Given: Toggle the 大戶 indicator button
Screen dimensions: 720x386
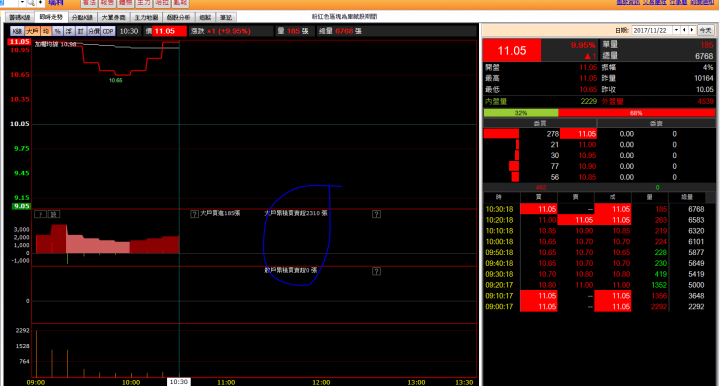Looking at the screenshot, I should pos(32,31).
